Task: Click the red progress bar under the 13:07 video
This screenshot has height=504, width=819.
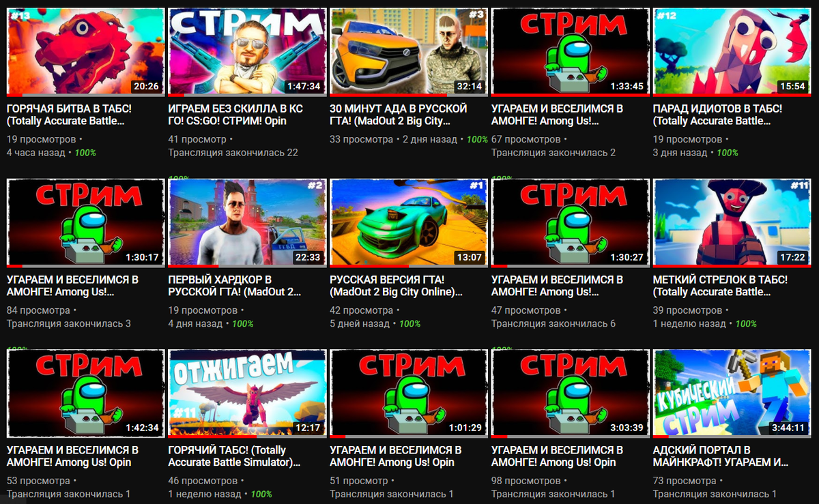Action: click(x=369, y=266)
